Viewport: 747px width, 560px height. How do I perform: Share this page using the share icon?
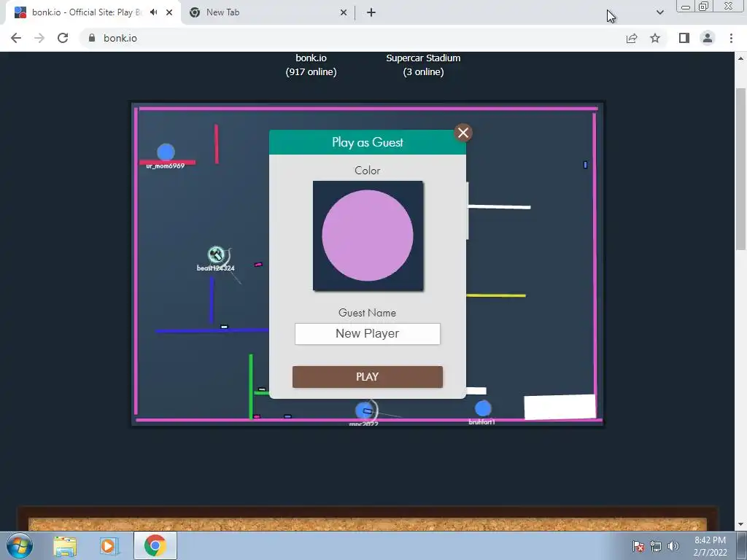tap(632, 38)
